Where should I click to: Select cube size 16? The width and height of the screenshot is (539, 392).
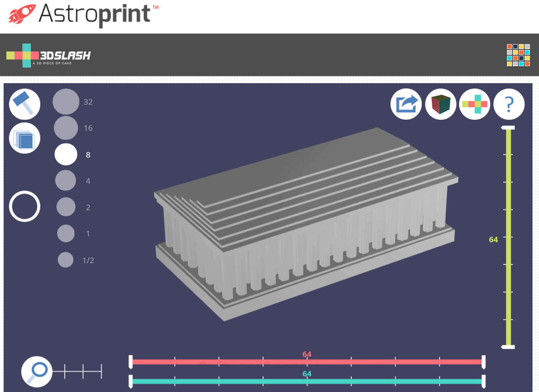(66, 128)
